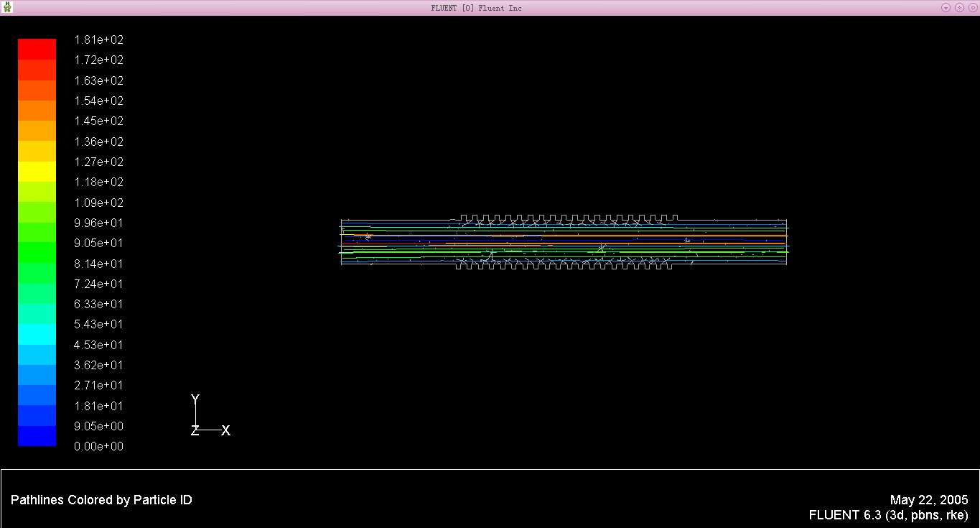Click the May 22, 2005 date text
The width and height of the screenshot is (980, 528).
[x=929, y=500]
